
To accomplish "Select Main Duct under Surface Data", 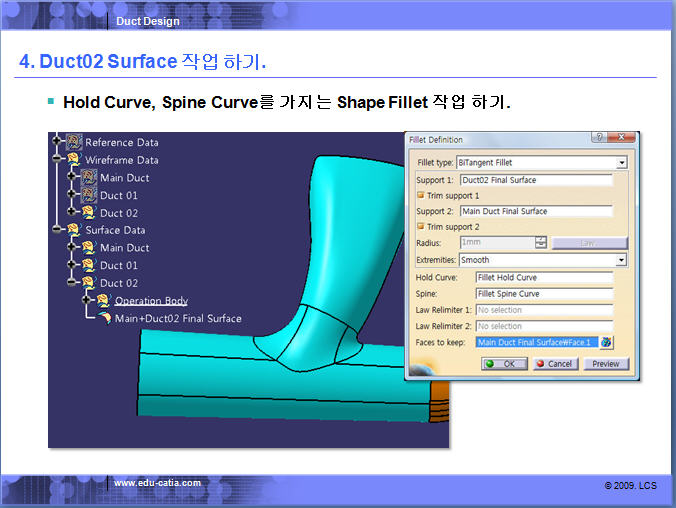I will (x=124, y=248).
